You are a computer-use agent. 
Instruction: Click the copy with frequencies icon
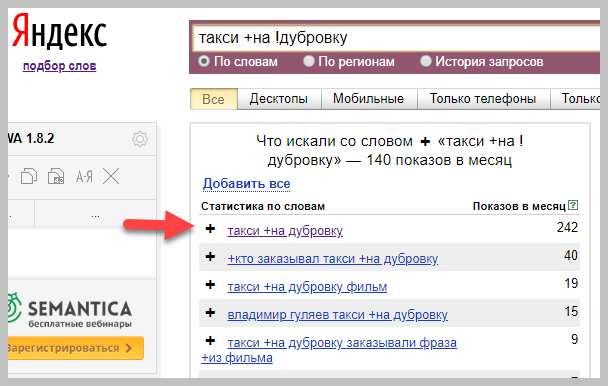pos(56,176)
